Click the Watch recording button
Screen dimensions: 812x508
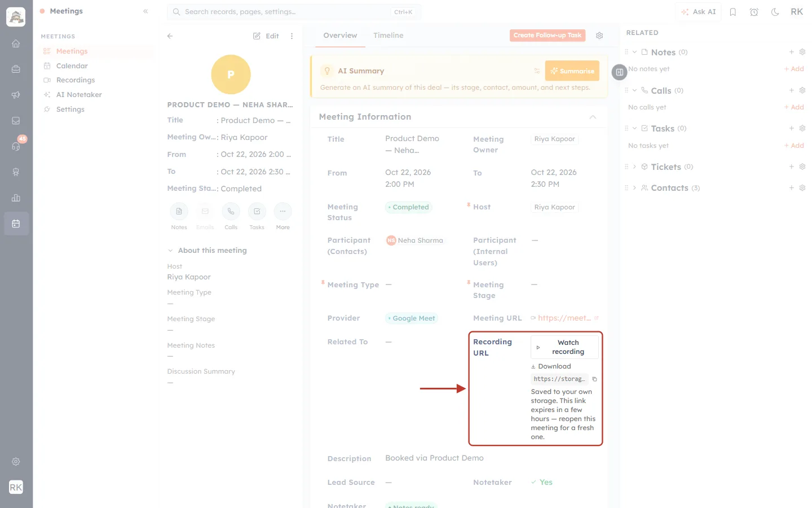(564, 347)
